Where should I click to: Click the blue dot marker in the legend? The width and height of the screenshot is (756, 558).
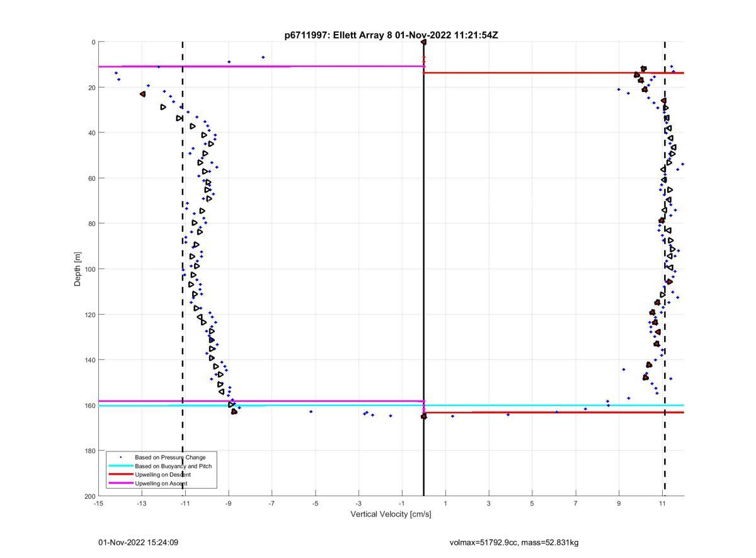(x=120, y=457)
